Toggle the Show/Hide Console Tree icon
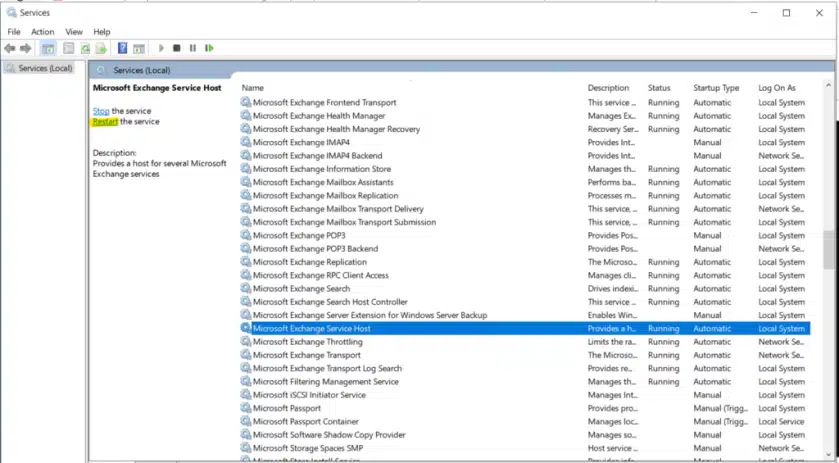This screenshot has height=463, width=839. pos(48,48)
